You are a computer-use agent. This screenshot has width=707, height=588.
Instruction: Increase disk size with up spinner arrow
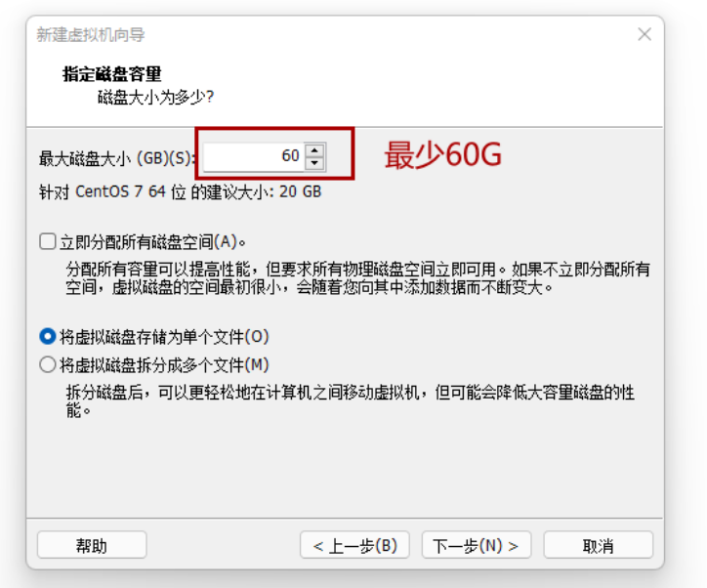(x=314, y=150)
